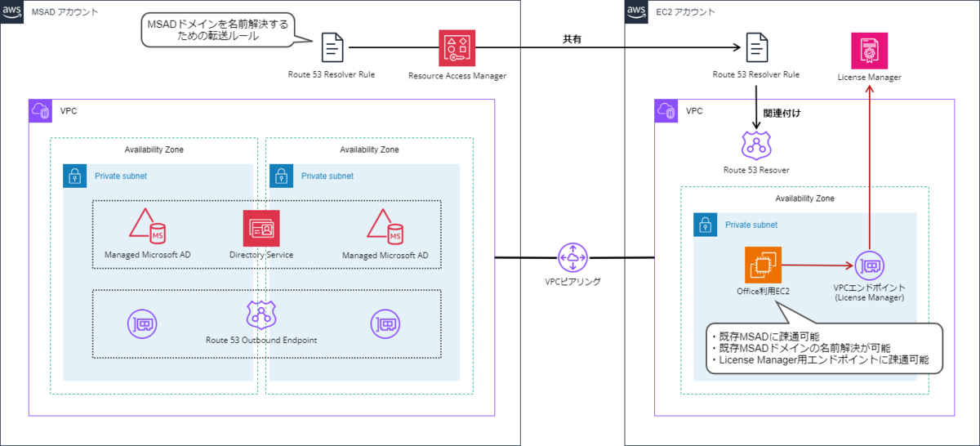Click the VPC cloud icon in MSAD account
This screenshot has height=446, width=980.
[x=40, y=110]
